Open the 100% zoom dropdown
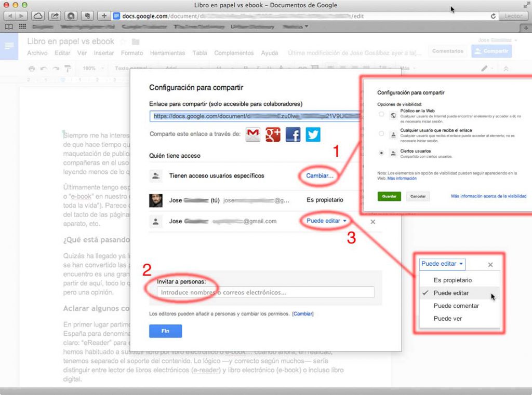 coord(94,69)
